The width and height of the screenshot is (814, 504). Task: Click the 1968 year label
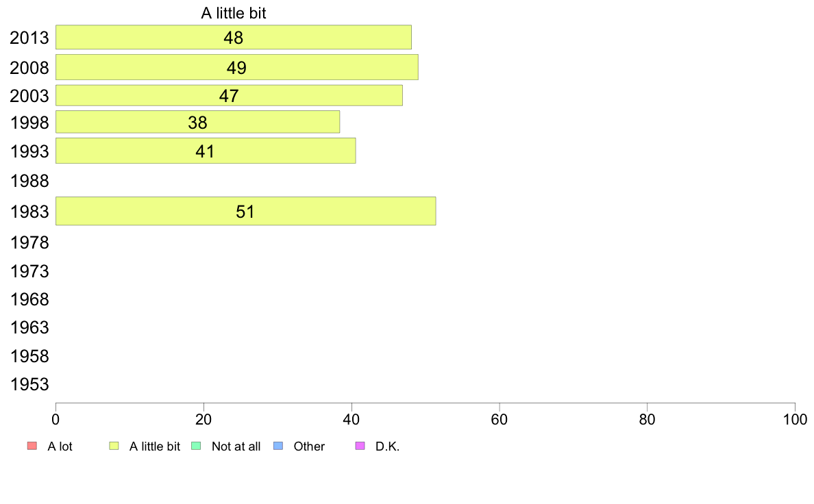29,299
